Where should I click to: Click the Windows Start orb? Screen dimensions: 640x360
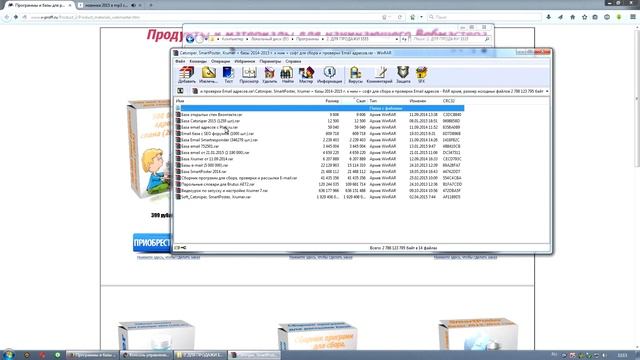(x=8, y=355)
